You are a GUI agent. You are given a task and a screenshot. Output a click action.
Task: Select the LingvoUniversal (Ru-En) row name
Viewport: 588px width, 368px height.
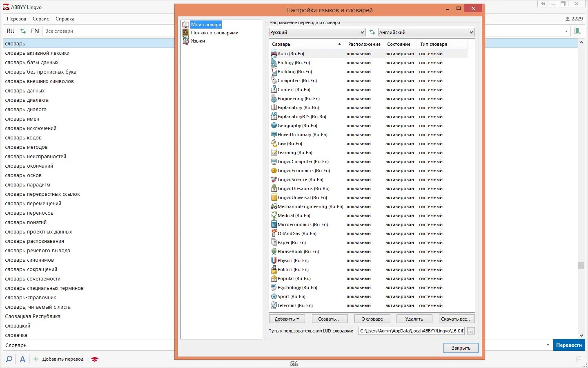tap(302, 197)
